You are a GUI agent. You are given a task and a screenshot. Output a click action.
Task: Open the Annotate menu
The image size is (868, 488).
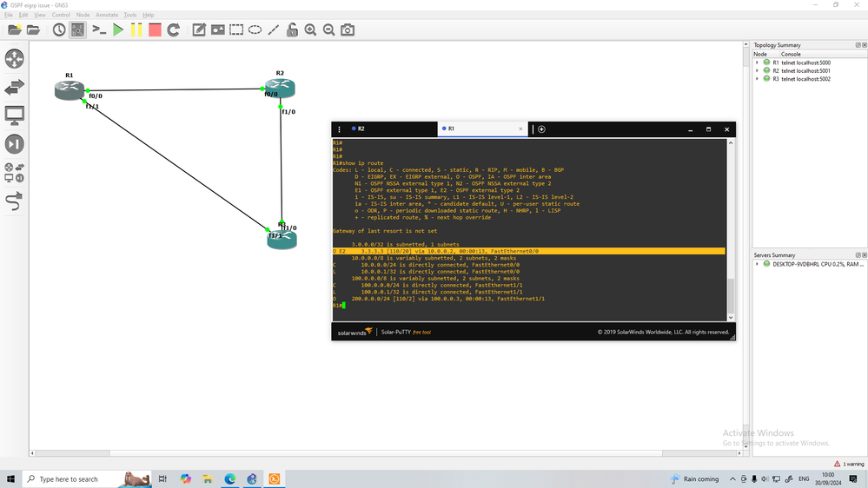pyautogui.click(x=107, y=15)
